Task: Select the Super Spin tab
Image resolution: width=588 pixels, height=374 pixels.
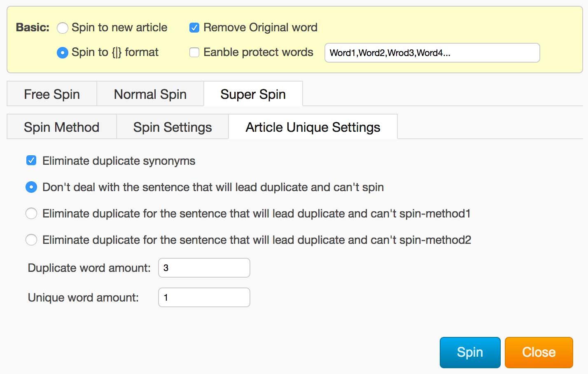Action: [x=253, y=94]
